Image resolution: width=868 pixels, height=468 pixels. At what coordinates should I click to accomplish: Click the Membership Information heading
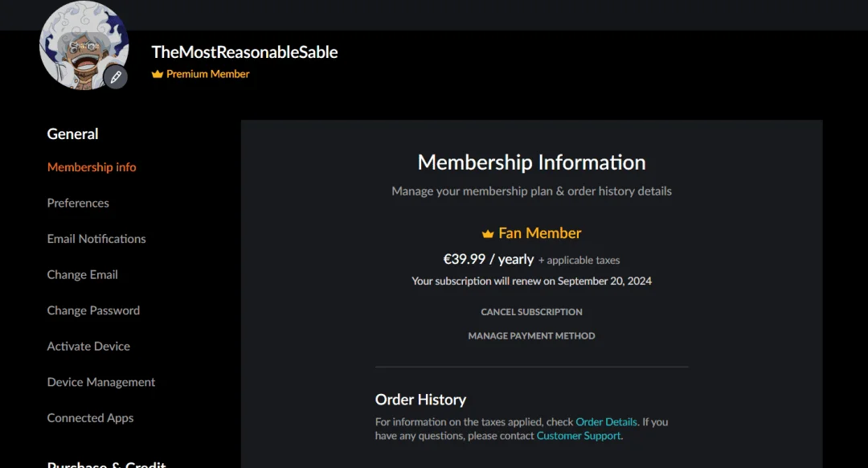tap(531, 162)
